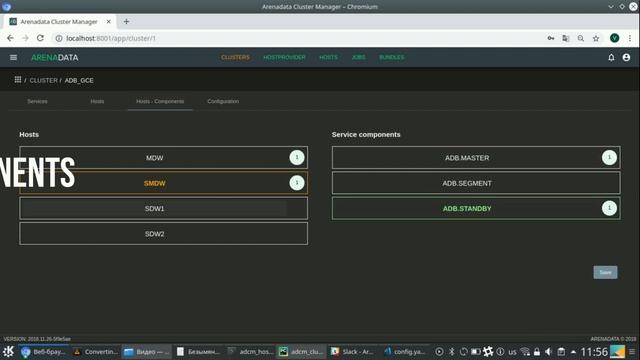Switch keyboard layout via 'us' indicator
This screenshot has height=360, width=640.
(x=512, y=352)
